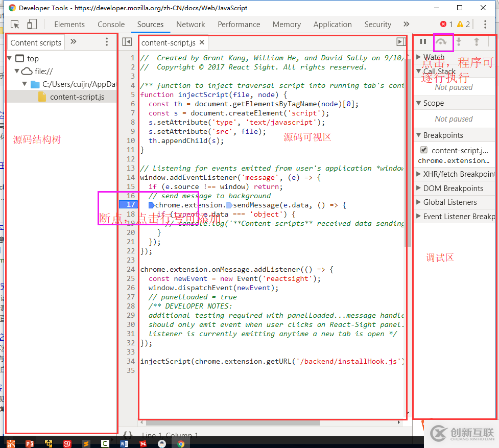Expand the DOM Breakpoints section
Screen dimensions: 499x448
(x=418, y=188)
